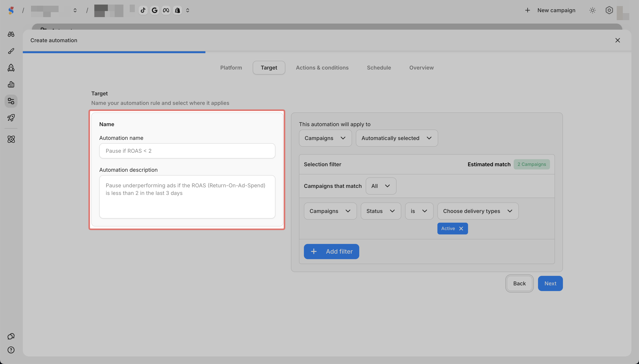Screen dimensions: 639x364
Task: Click the binoculars icon in sidebar
Action: [x=11, y=34]
